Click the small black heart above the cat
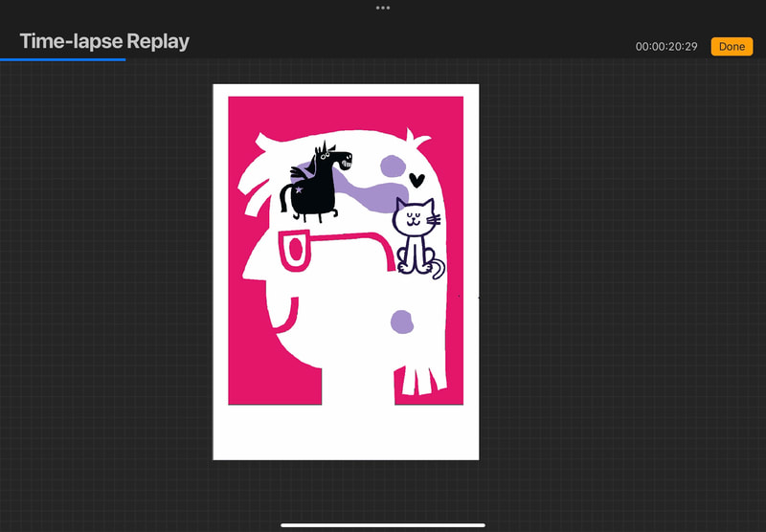Image resolution: width=766 pixels, height=532 pixels. 417,179
